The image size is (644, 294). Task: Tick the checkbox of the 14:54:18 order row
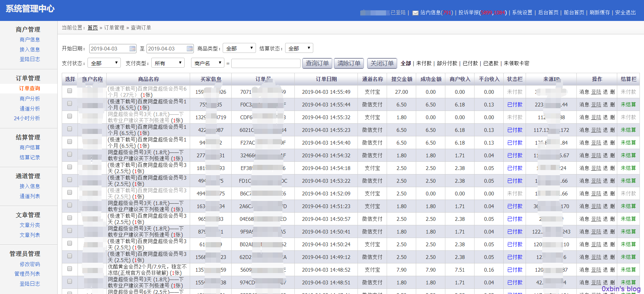(70, 167)
